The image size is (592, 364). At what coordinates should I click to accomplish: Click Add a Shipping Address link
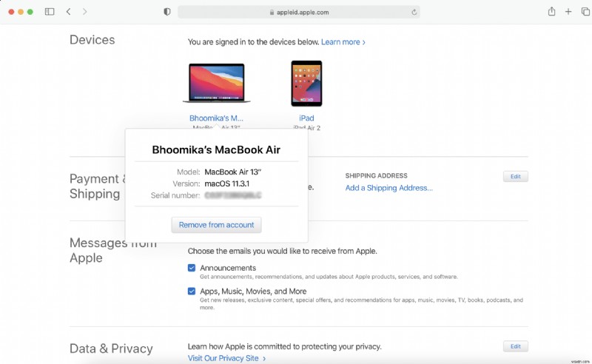pyautogui.click(x=389, y=188)
